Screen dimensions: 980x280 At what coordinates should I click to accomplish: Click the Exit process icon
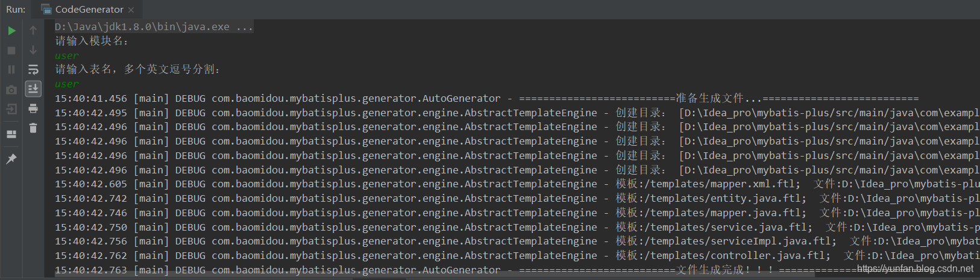tap(11, 109)
